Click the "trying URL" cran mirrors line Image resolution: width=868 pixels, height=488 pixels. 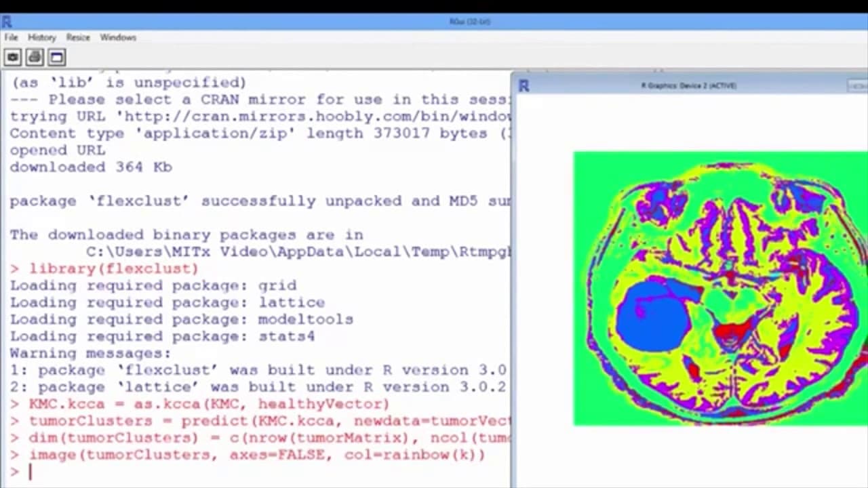click(x=260, y=116)
